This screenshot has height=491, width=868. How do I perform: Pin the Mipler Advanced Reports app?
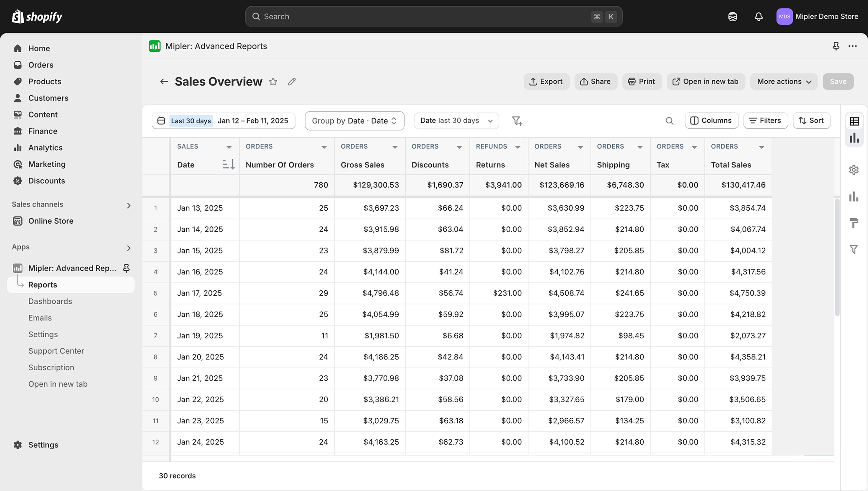(126, 268)
